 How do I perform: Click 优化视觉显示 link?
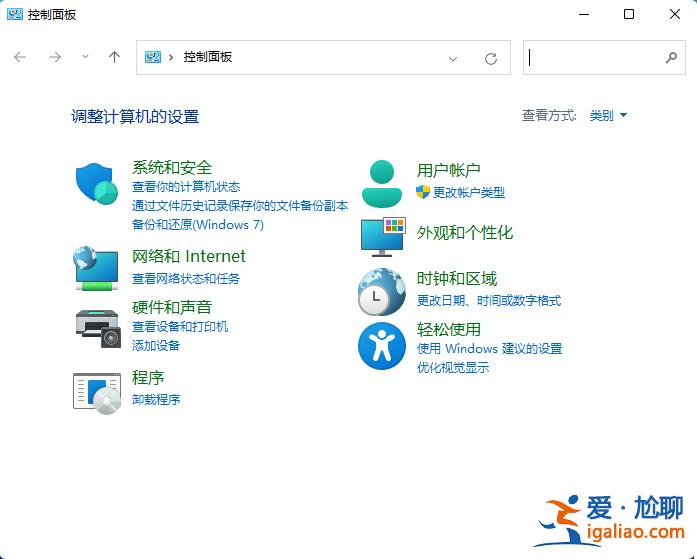(453, 367)
